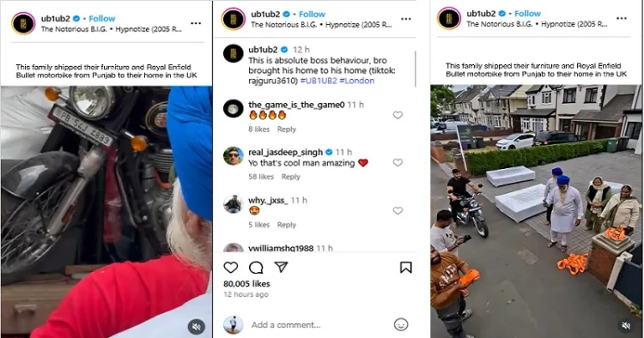Share post using the paper plane icon

pyautogui.click(x=281, y=267)
